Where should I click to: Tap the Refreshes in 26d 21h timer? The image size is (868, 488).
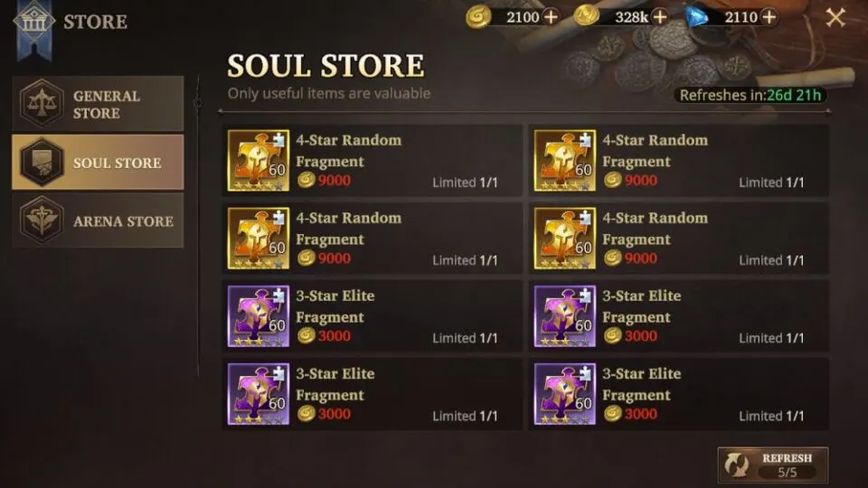click(x=750, y=95)
